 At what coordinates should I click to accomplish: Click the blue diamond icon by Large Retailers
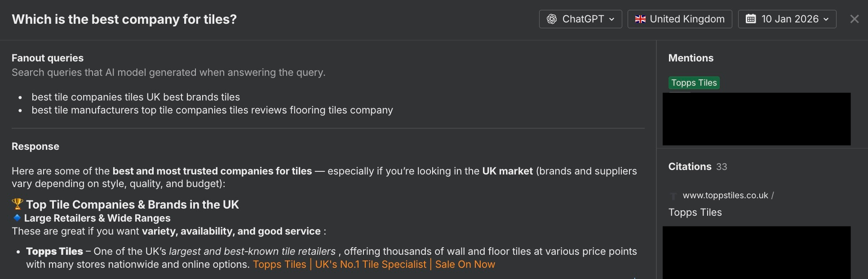pyautogui.click(x=17, y=218)
